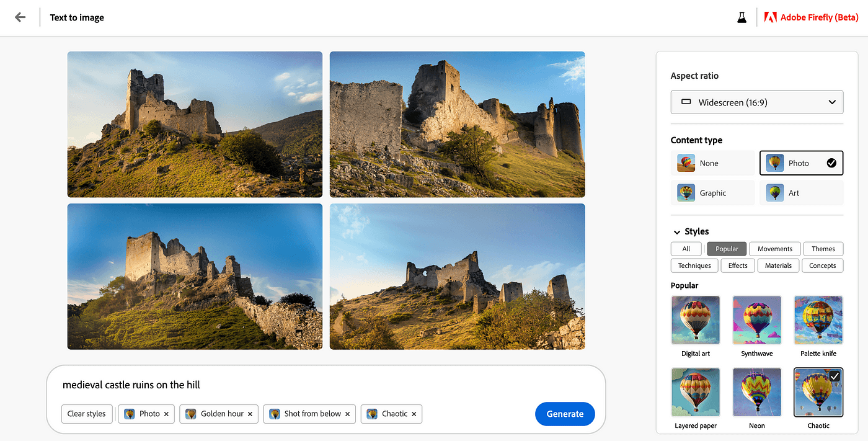The height and width of the screenshot is (441, 868).
Task: Open the beaker labs icon
Action: (x=742, y=17)
